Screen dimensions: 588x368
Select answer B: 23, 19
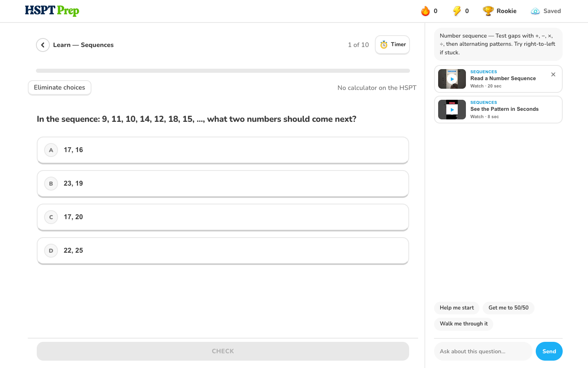pyautogui.click(x=223, y=184)
